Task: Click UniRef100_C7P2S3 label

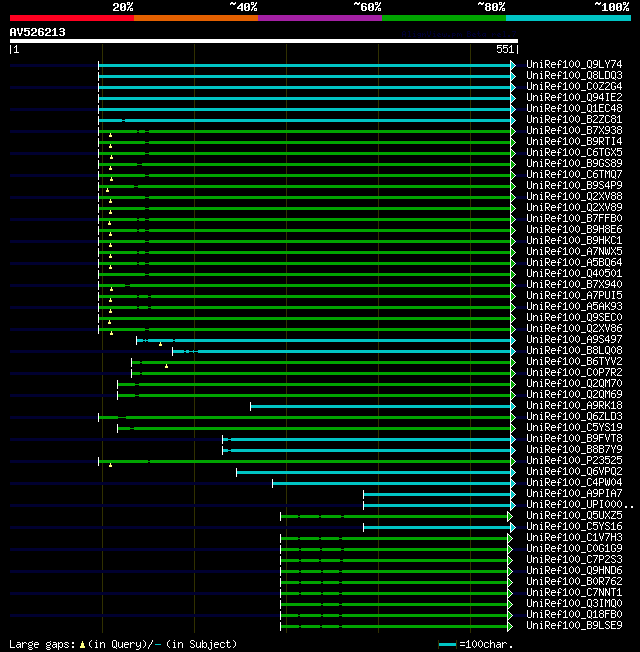Action: (574, 560)
